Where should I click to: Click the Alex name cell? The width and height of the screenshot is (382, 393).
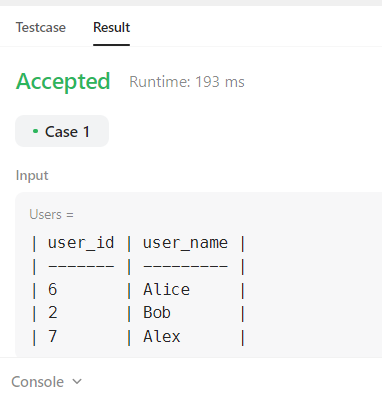pyautogui.click(x=162, y=336)
